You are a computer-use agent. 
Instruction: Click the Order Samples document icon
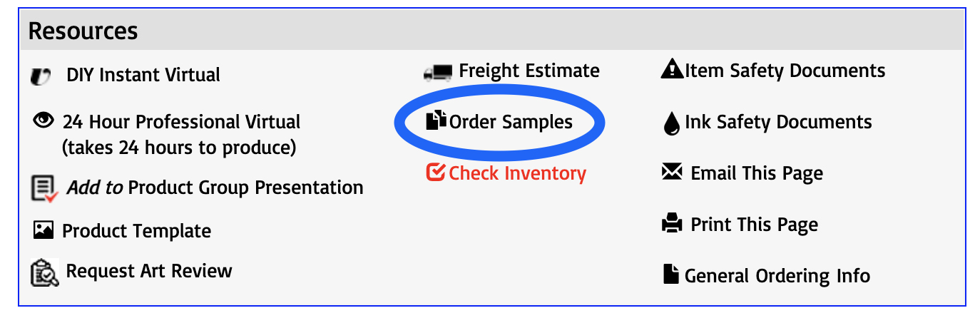coord(436,121)
